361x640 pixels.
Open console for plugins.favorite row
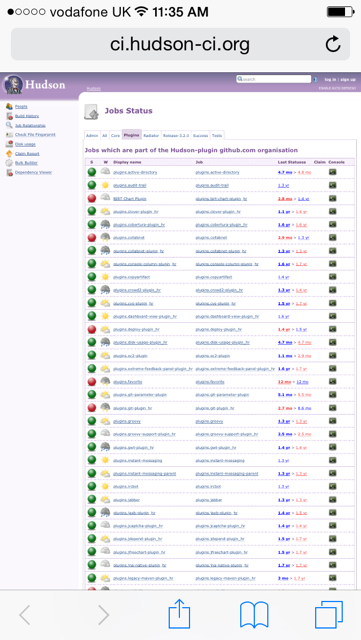point(332,382)
